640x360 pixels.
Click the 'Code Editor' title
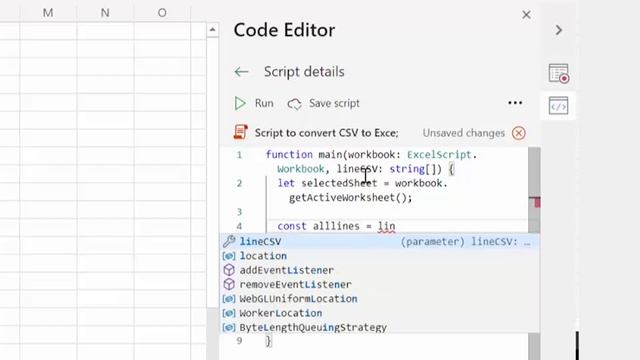[x=284, y=30]
